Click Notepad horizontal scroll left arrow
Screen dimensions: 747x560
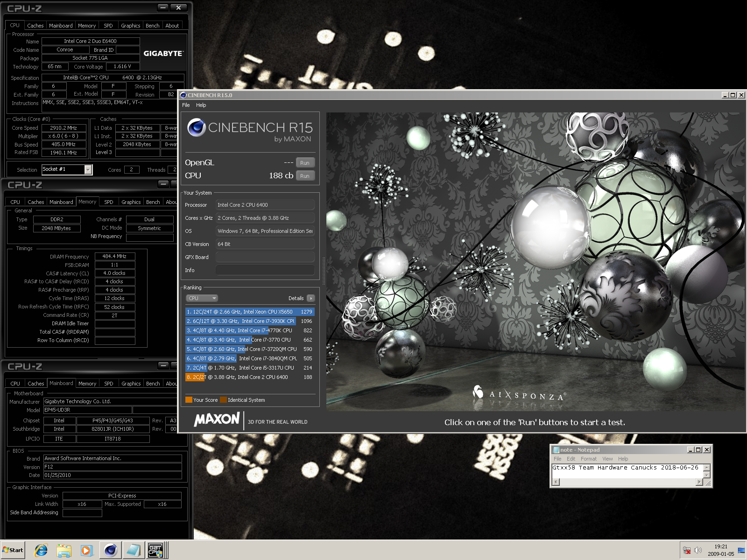tap(556, 482)
